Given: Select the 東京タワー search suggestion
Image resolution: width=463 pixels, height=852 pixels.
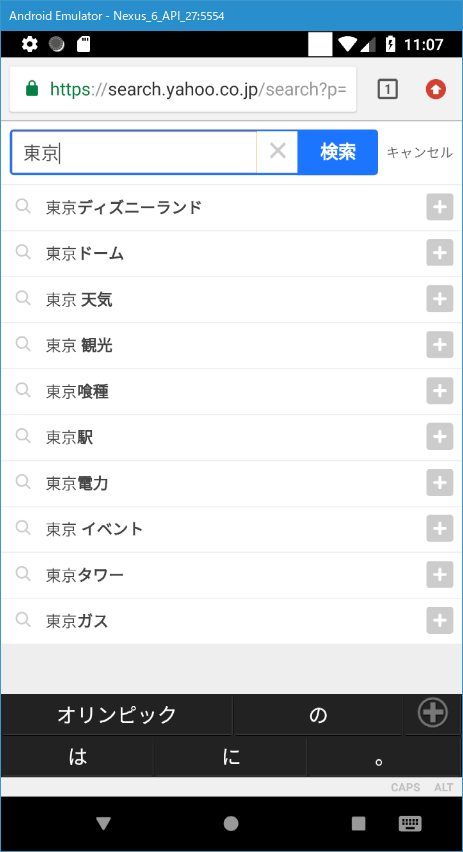Looking at the screenshot, I should (232, 575).
